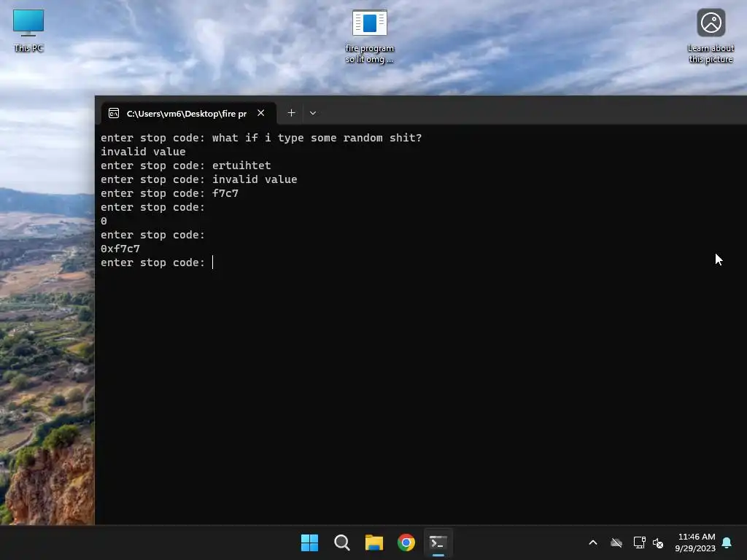Click the terminal tab's console icon
Viewport: 747px width, 560px height.
click(114, 113)
